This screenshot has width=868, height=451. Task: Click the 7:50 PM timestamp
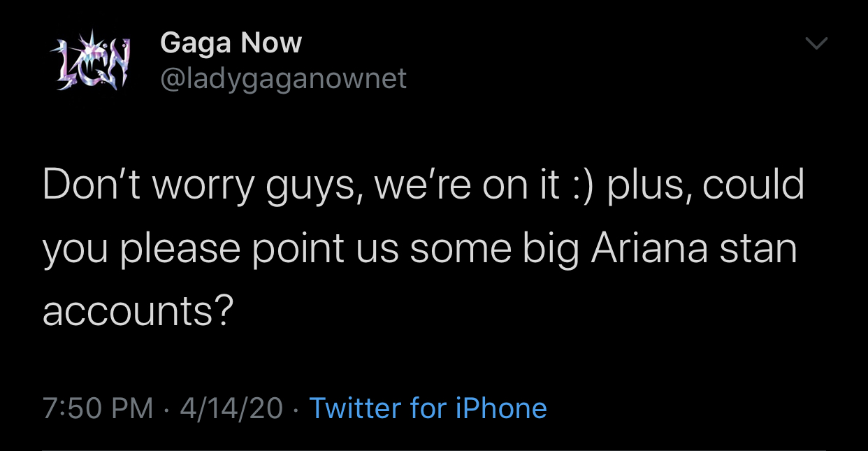click(98, 408)
